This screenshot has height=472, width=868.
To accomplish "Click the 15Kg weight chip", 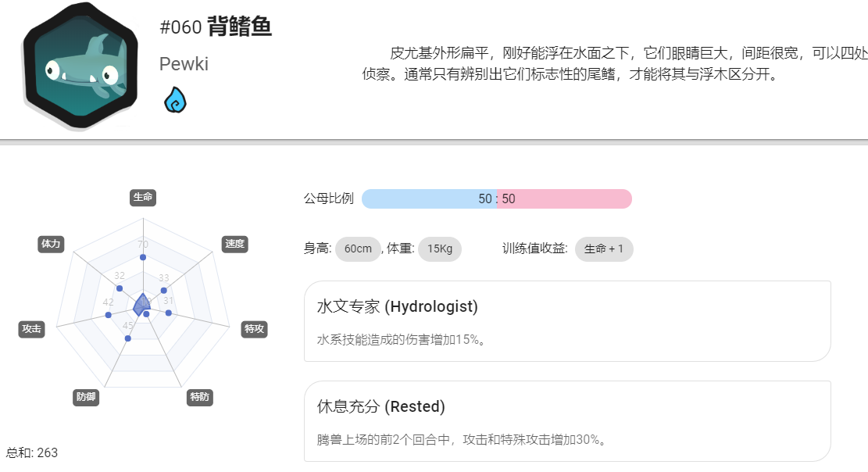I will coord(440,249).
